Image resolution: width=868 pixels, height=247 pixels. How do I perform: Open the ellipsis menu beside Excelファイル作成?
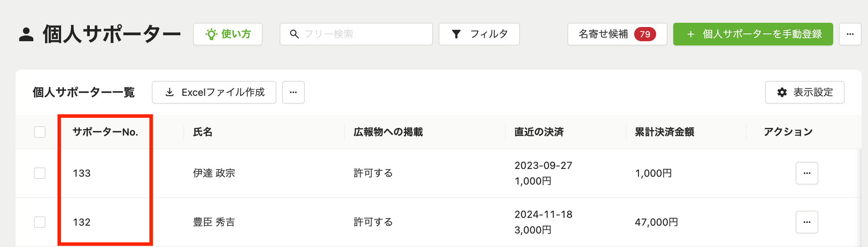(293, 92)
